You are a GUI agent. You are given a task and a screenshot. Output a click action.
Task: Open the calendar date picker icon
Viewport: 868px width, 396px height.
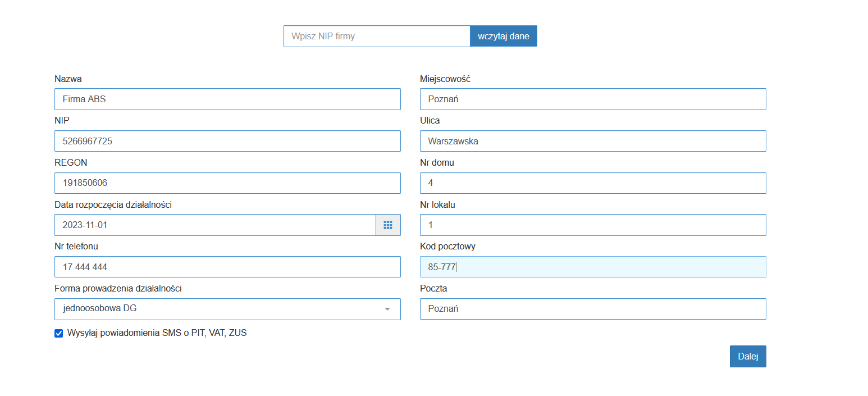pos(387,225)
